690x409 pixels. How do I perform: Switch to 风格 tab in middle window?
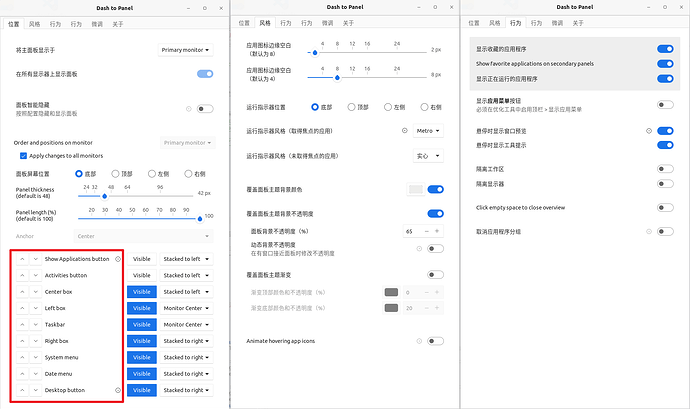point(265,23)
